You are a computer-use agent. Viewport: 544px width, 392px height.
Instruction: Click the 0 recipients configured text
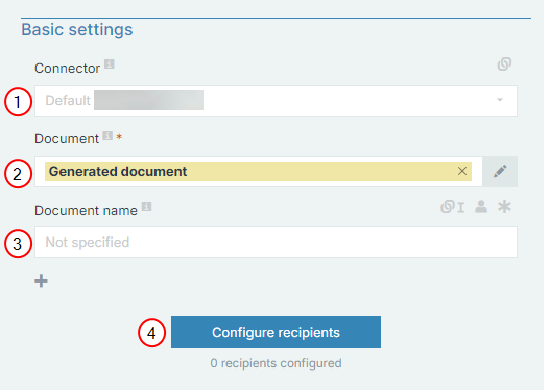(x=276, y=363)
